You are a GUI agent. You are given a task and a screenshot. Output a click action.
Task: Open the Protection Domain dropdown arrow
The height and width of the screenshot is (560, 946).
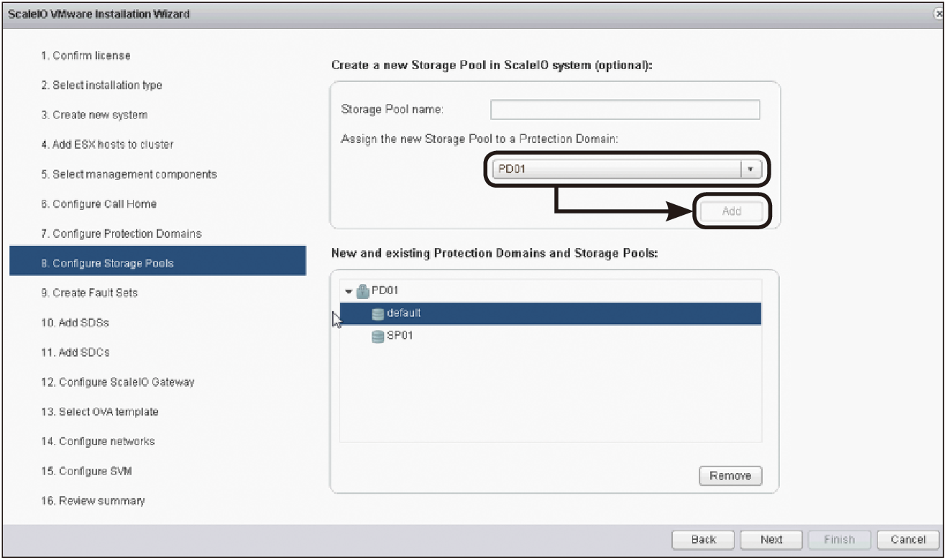point(750,170)
